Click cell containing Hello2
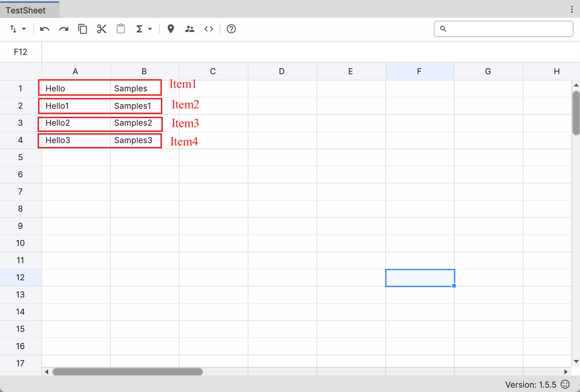The image size is (580, 392). point(76,123)
